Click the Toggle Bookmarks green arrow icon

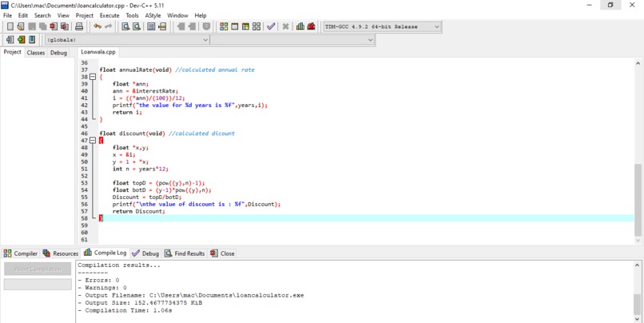pyautogui.click(x=21, y=40)
